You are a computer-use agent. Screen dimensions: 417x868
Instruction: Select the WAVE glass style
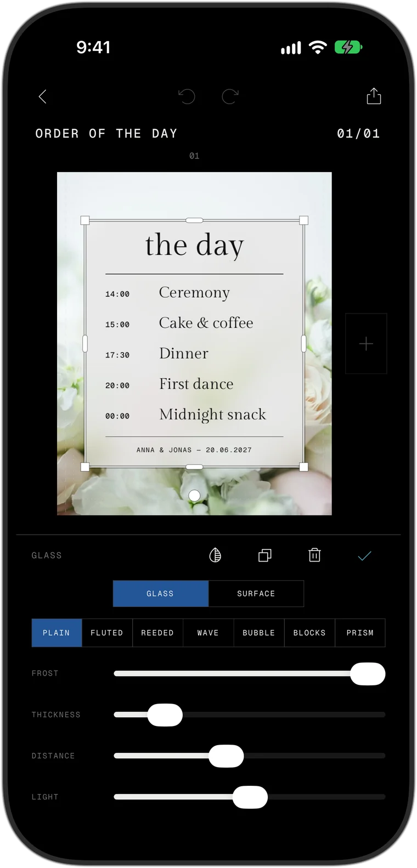(x=208, y=633)
